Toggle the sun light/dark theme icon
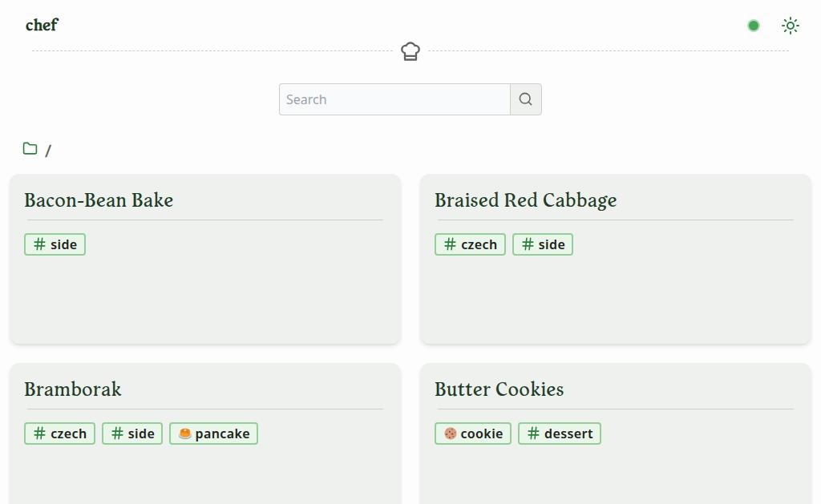Image resolution: width=821 pixels, height=504 pixels. click(x=790, y=26)
